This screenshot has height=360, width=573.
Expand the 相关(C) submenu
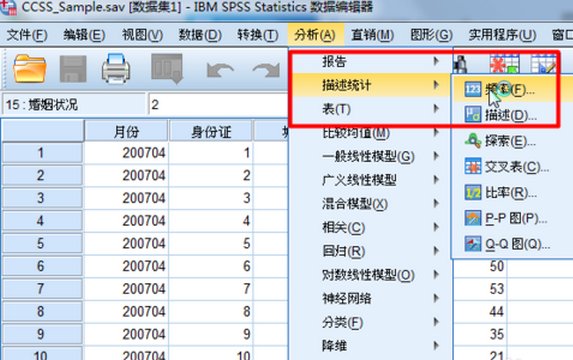pyautogui.click(x=371, y=227)
